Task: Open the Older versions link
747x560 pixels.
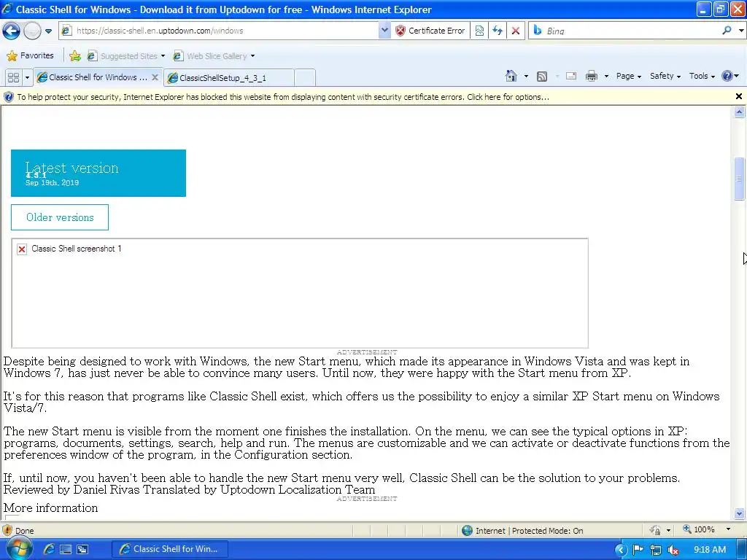Action: pyautogui.click(x=60, y=217)
